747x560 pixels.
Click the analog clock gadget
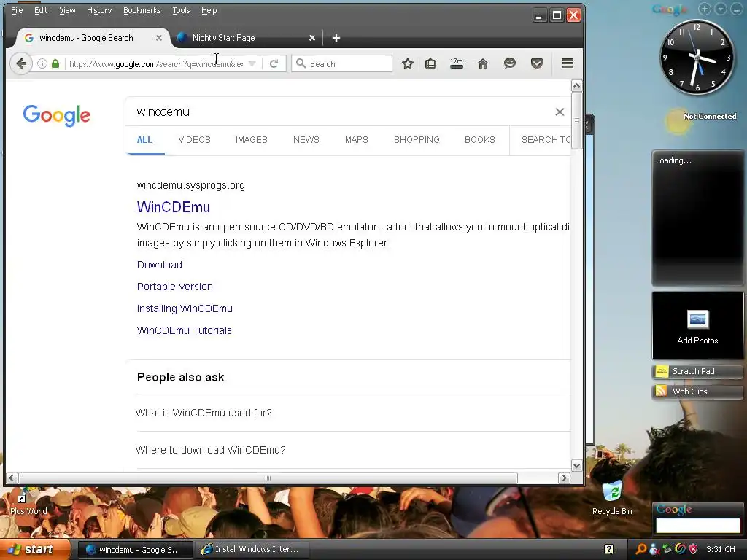697,57
